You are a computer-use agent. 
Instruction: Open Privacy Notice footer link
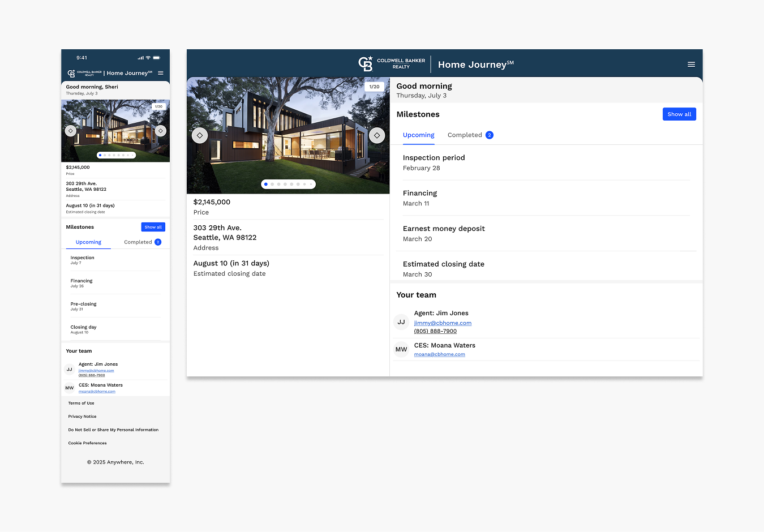pos(83,417)
